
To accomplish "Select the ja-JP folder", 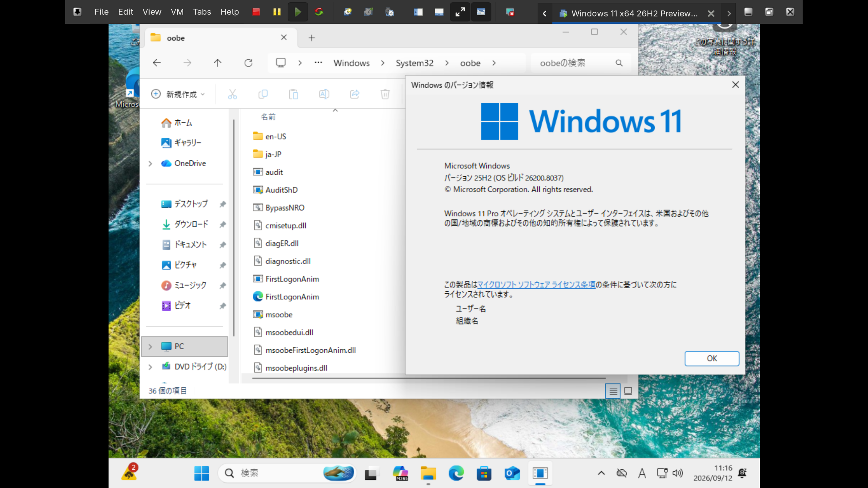I will click(267, 154).
